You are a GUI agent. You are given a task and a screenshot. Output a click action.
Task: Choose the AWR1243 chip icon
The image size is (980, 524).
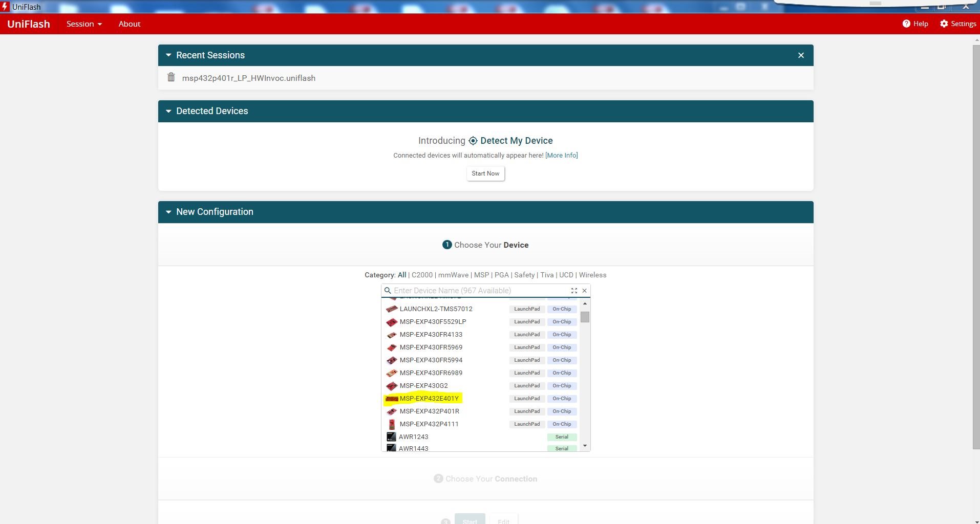coord(391,437)
